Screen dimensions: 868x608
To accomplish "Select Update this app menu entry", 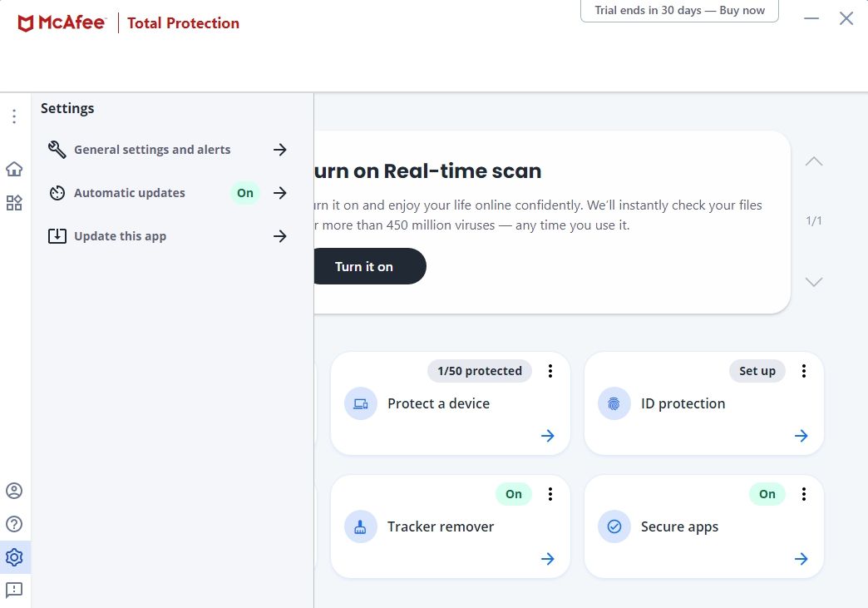I will click(x=121, y=236).
